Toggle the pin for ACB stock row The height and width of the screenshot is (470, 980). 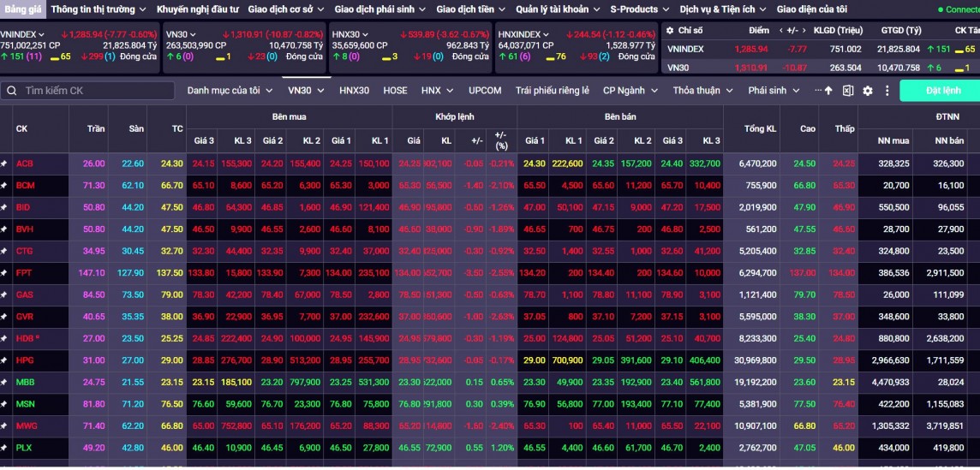click(4, 164)
